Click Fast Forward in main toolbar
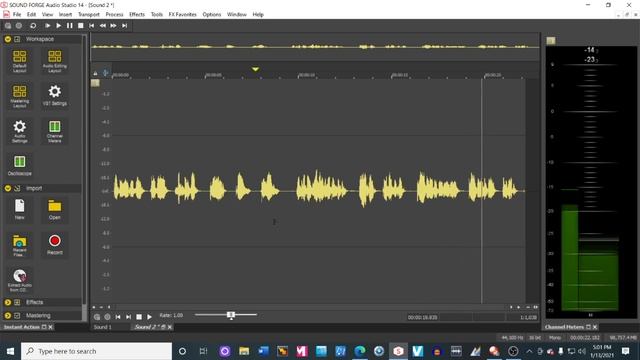The image size is (640, 360). click(113, 25)
